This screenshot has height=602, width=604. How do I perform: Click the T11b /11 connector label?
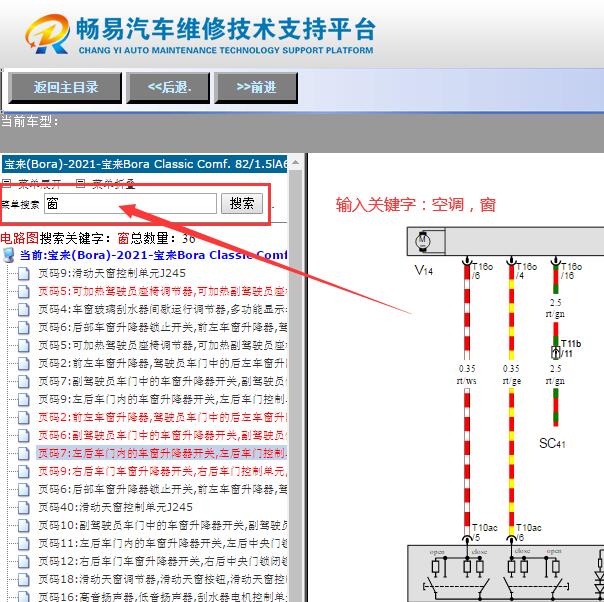pos(570,349)
